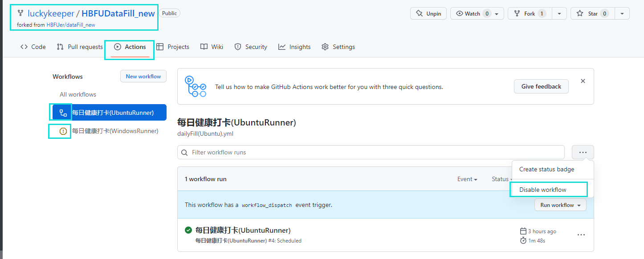Dismiss the feedback banner with the X

583,81
